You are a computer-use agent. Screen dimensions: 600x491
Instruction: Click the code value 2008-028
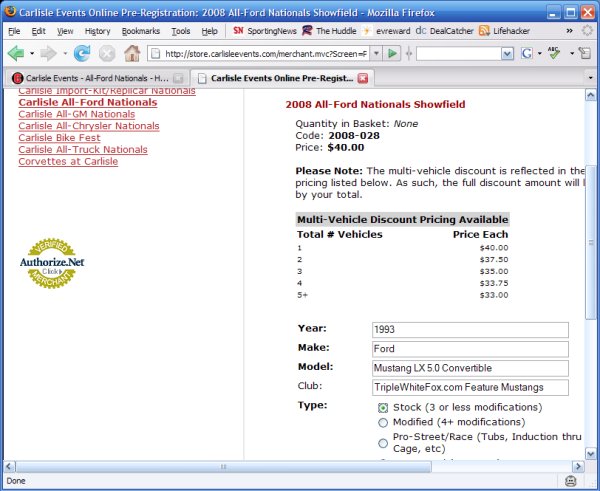pos(354,136)
